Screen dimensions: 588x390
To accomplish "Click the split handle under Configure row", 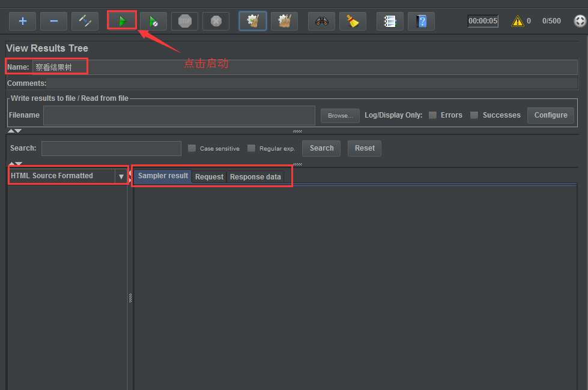I will (x=297, y=131).
